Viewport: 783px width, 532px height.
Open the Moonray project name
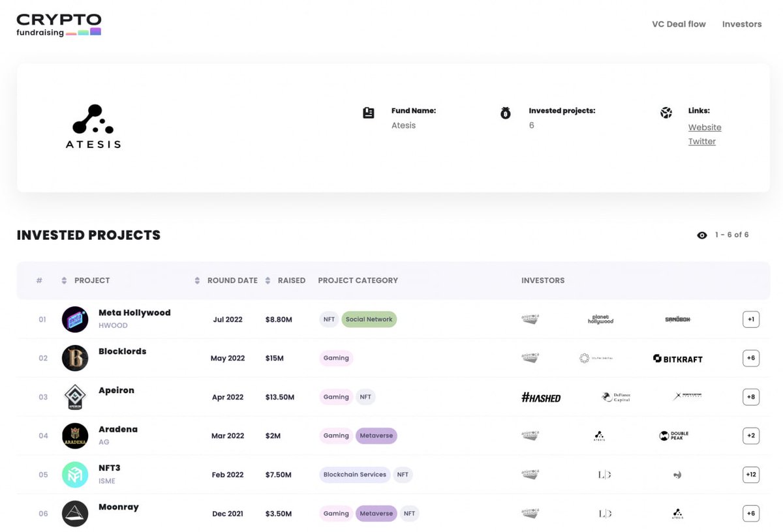119,507
